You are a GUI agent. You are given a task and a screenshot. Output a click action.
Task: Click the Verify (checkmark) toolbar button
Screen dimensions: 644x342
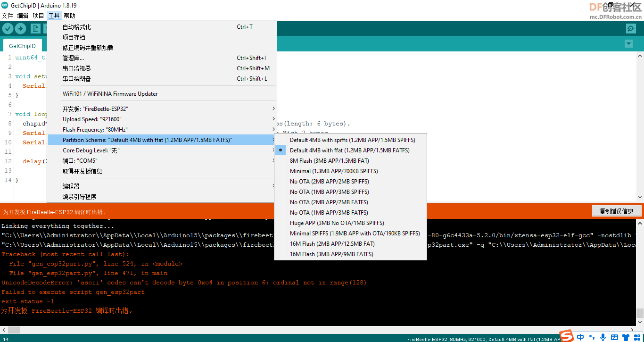[8, 29]
